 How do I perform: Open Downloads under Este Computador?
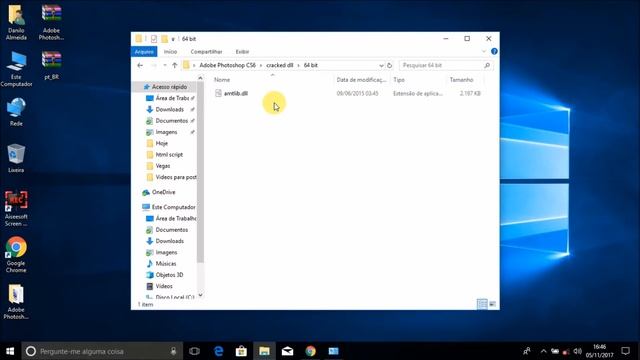(169, 241)
